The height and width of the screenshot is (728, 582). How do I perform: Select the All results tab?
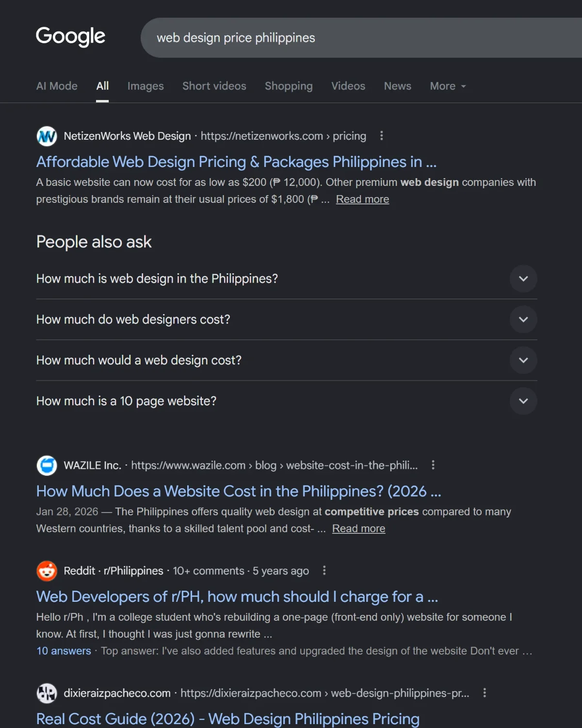[102, 86]
